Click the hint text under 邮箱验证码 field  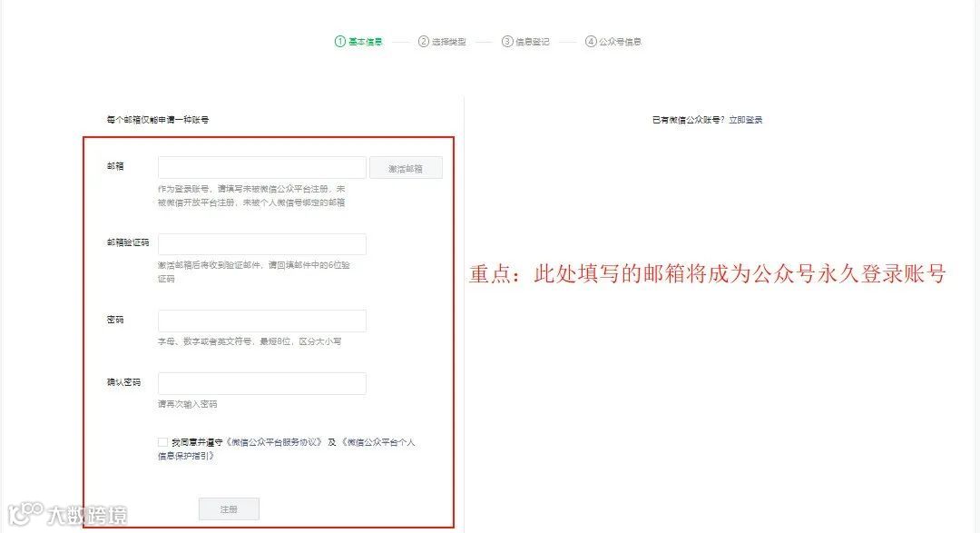pos(254,271)
